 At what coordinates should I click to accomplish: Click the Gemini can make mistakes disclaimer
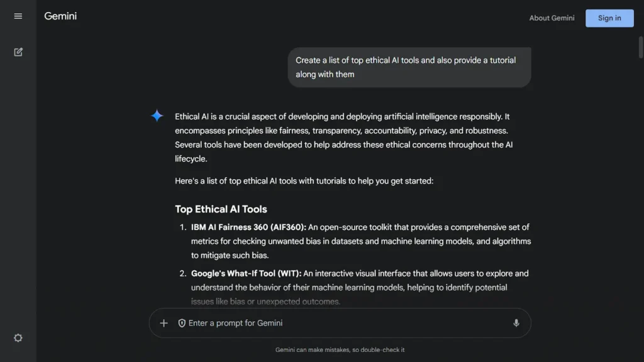(340, 349)
